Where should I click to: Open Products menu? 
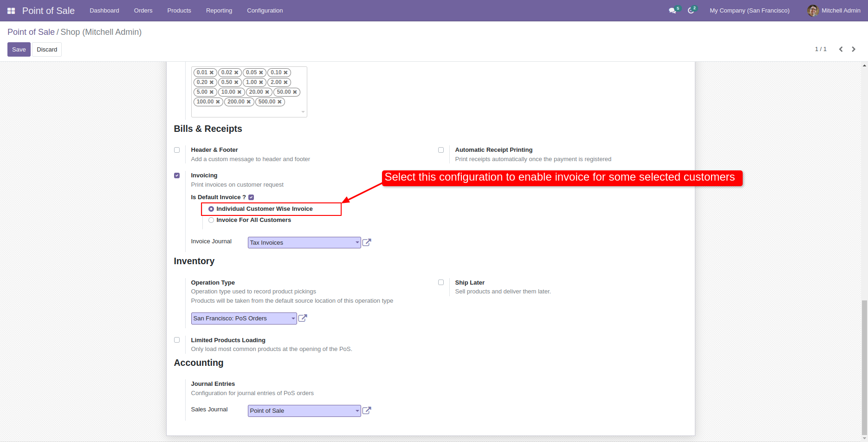(179, 11)
